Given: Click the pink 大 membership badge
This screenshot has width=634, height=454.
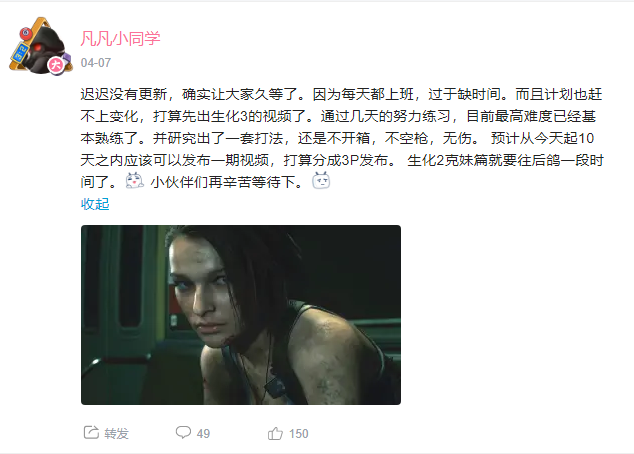Looking at the screenshot, I should point(56,65).
